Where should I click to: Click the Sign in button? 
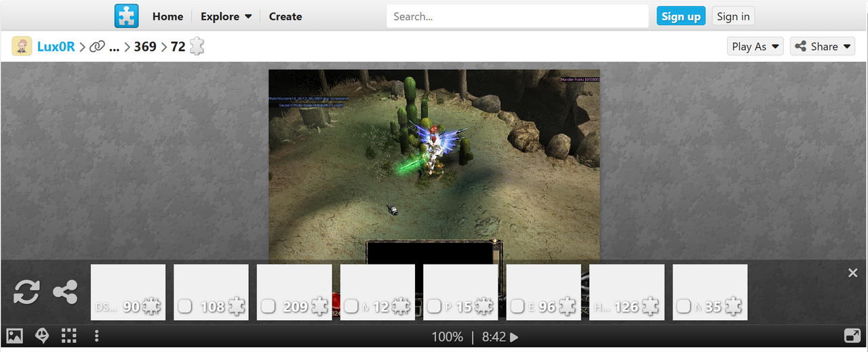point(733,16)
